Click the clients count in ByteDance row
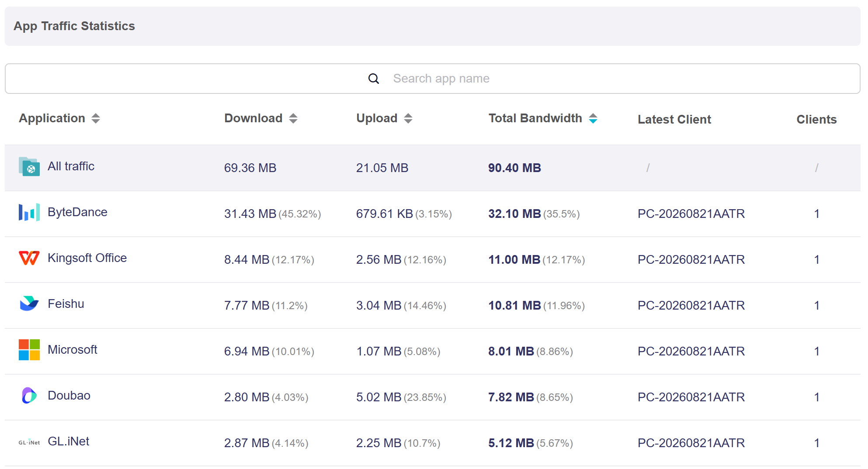The height and width of the screenshot is (469, 868). click(816, 214)
